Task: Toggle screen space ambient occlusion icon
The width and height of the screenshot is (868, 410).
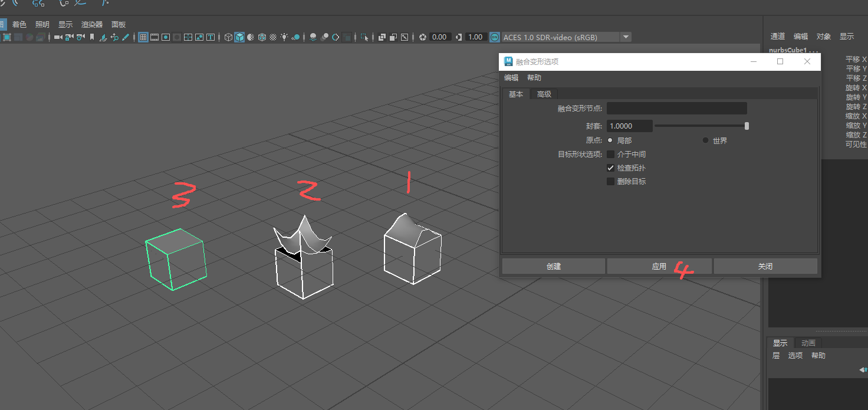Action: (313, 37)
